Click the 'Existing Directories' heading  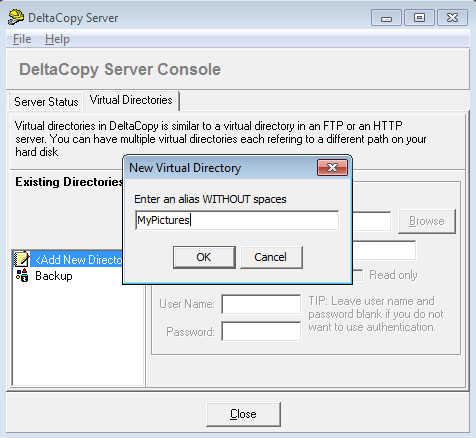69,182
